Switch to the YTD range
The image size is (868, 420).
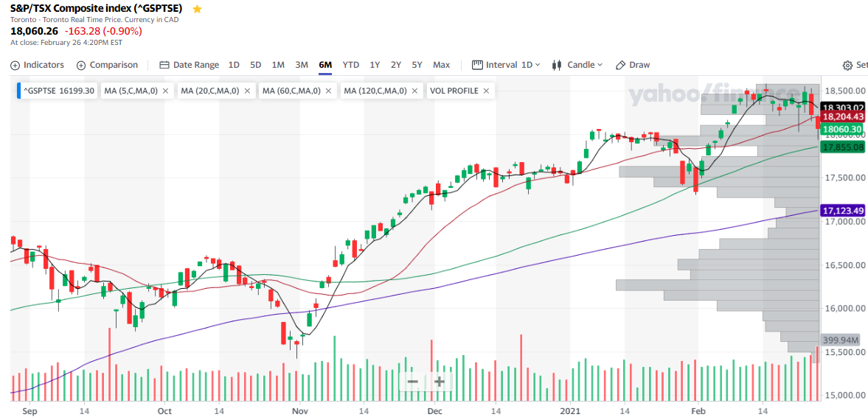350,65
